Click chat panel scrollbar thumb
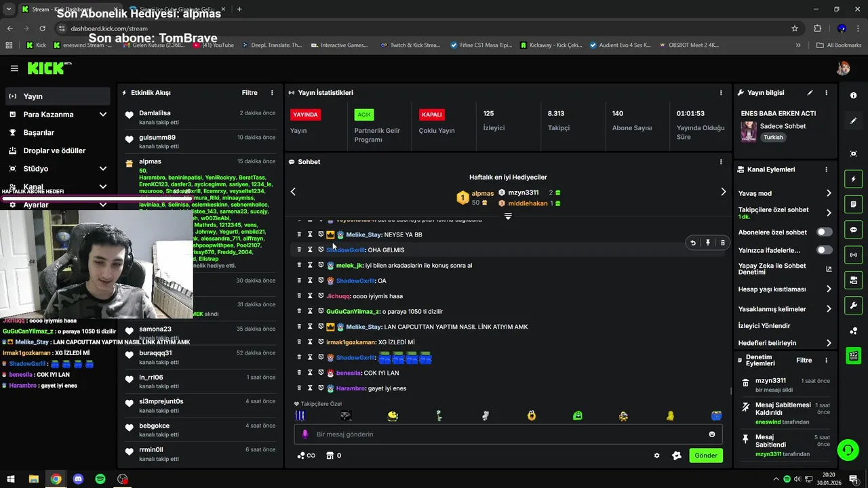868x488 pixels. [x=730, y=390]
